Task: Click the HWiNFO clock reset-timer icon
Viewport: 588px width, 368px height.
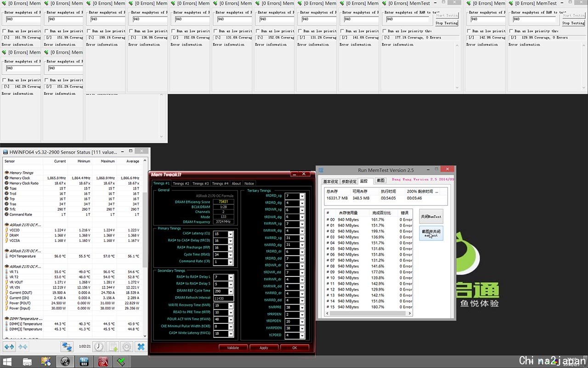Action: point(98,347)
